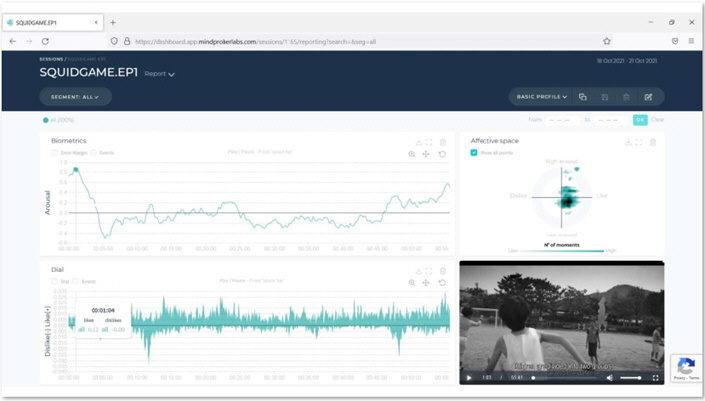Image resolution: width=705 pixels, height=401 pixels.
Task: Download the Affective space chart
Action: point(629,143)
